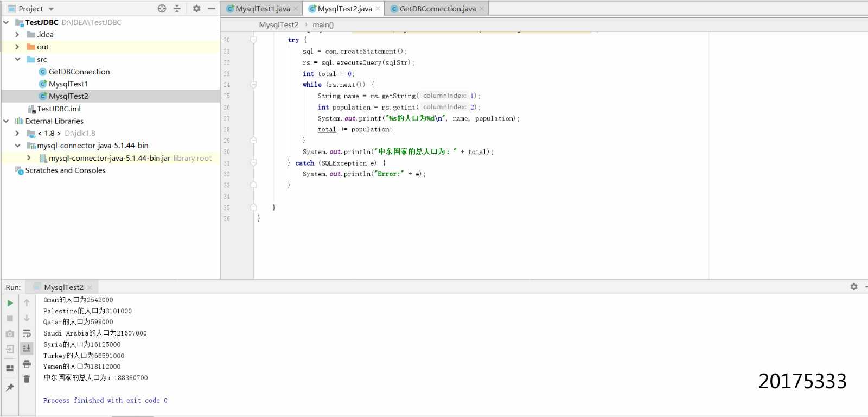This screenshot has width=868, height=417.
Task: Click restore layout icon in Run panel
Action: tap(10, 368)
